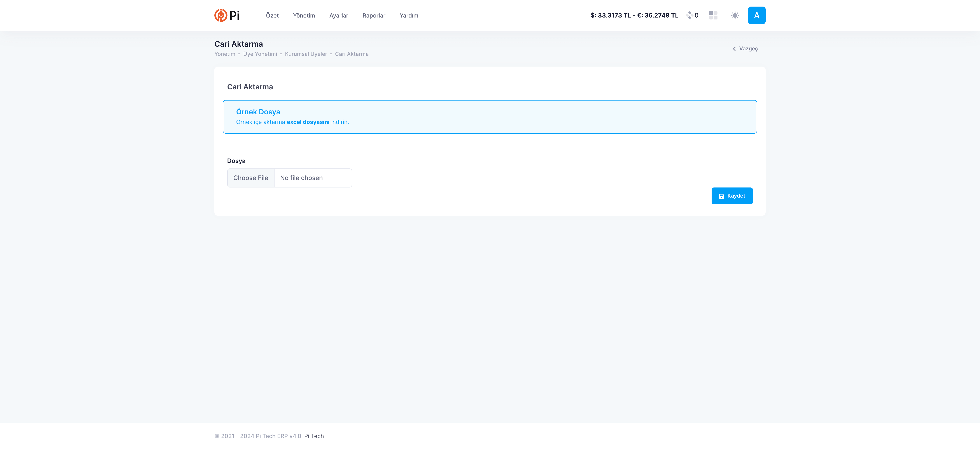Open the quick apps grid icon
Viewport: 980px width, 449px height.
[713, 15]
